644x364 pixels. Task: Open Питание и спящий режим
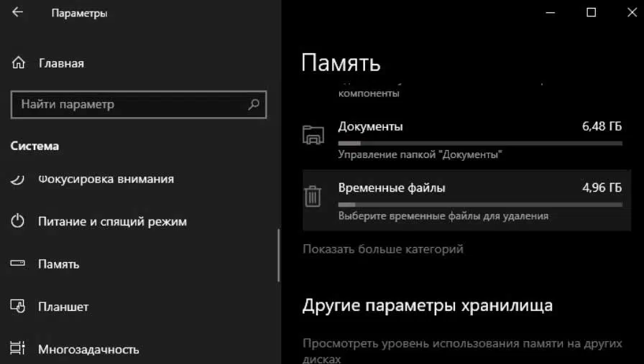(x=113, y=222)
